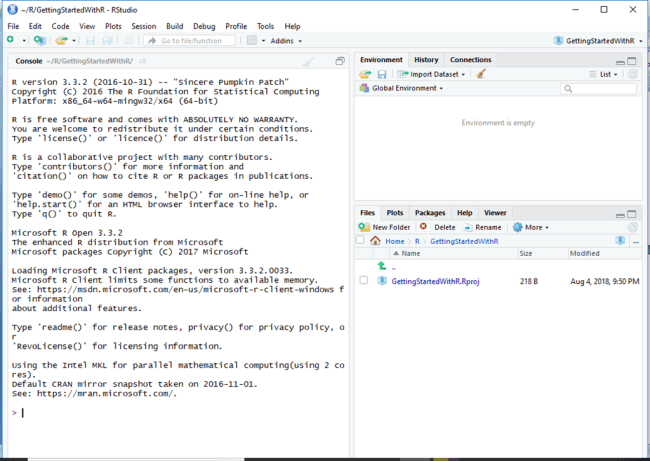Screen dimensions: 650x461
Task: Click the refresh file listing icon
Action: 633,227
